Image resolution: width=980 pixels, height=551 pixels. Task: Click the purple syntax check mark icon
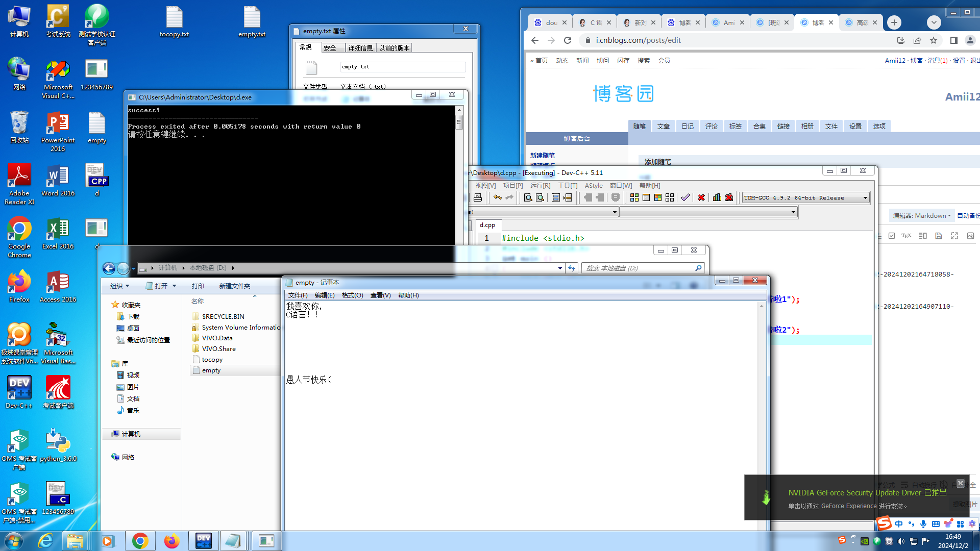coord(685,197)
